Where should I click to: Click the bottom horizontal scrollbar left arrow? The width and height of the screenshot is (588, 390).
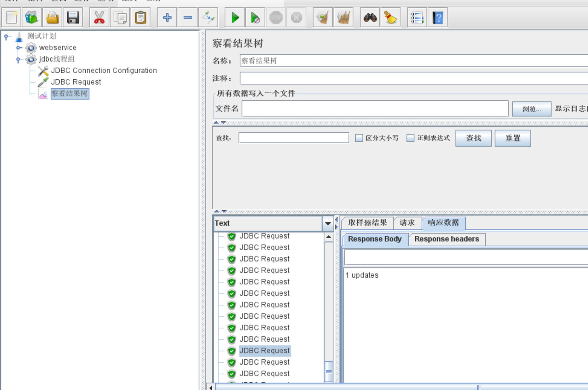pos(211,387)
